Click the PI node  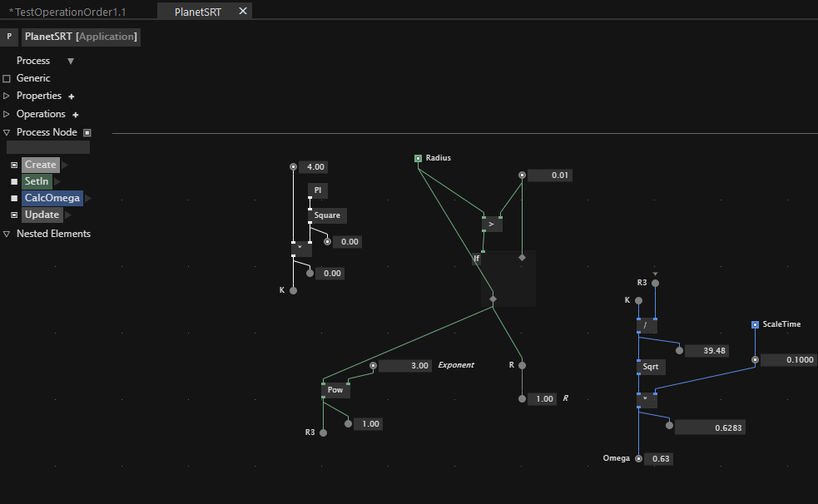point(318,190)
